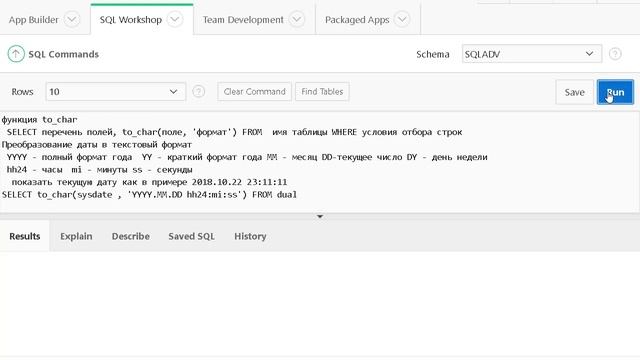Click the editor resize handle triangle
640x360 pixels.
pyautogui.click(x=320, y=216)
